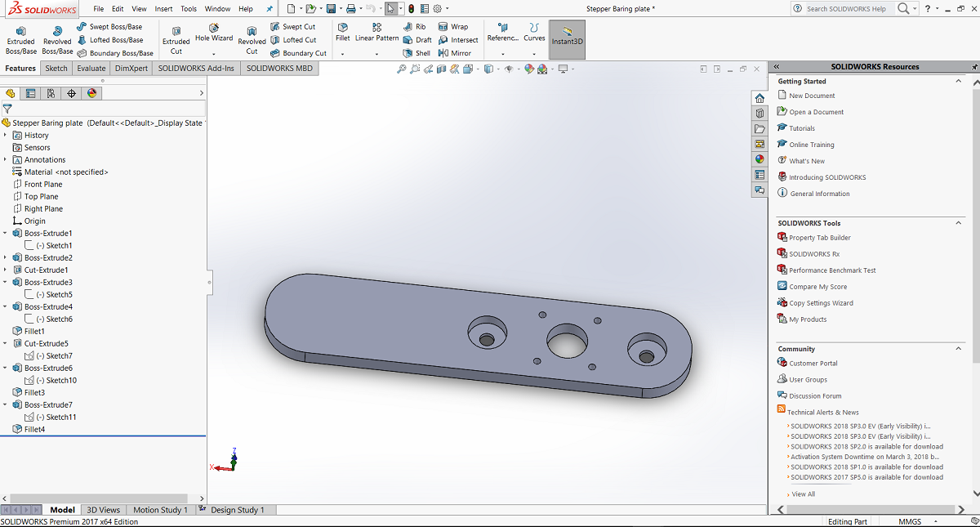The width and height of the screenshot is (980, 527).
Task: Choose the Lofted Boss/Base tool
Action: point(110,40)
